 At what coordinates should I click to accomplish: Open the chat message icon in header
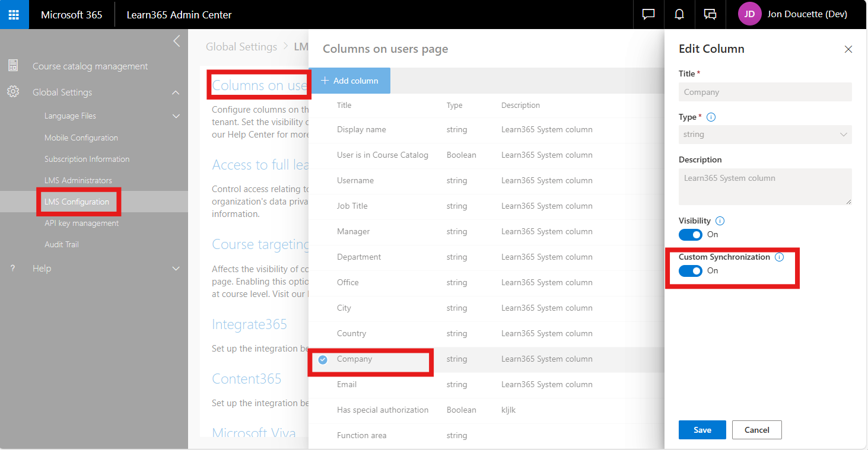648,14
